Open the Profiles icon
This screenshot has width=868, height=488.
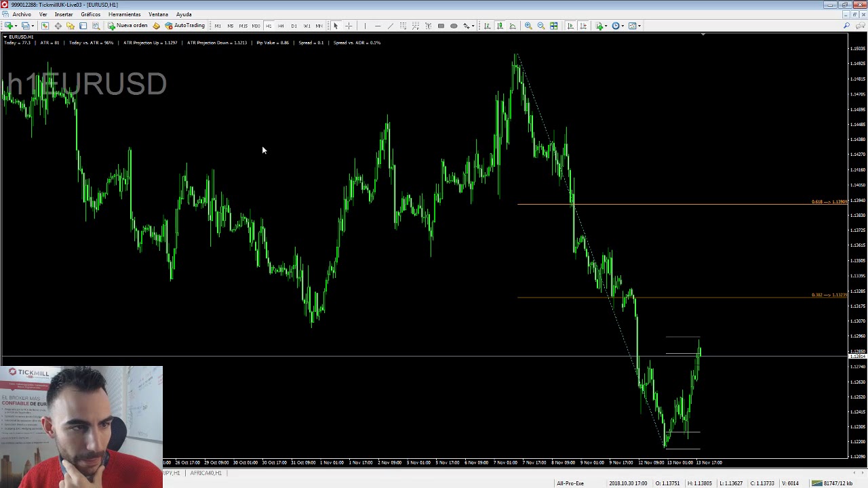pyautogui.click(x=25, y=26)
